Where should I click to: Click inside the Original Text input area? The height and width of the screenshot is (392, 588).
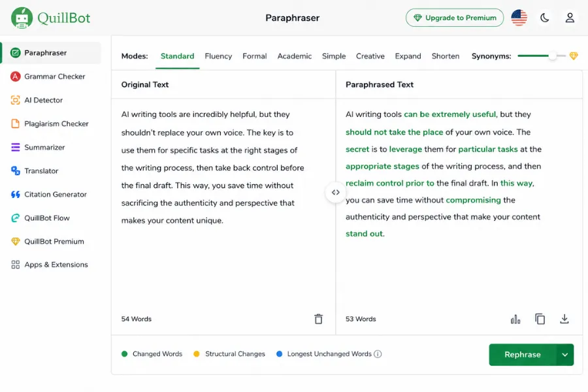pos(223,206)
